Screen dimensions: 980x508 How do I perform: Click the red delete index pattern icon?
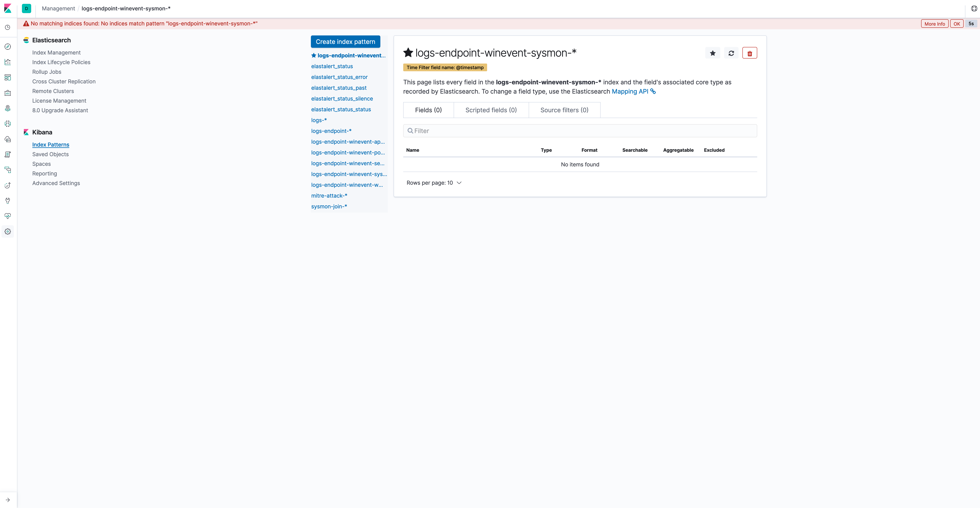(x=750, y=53)
